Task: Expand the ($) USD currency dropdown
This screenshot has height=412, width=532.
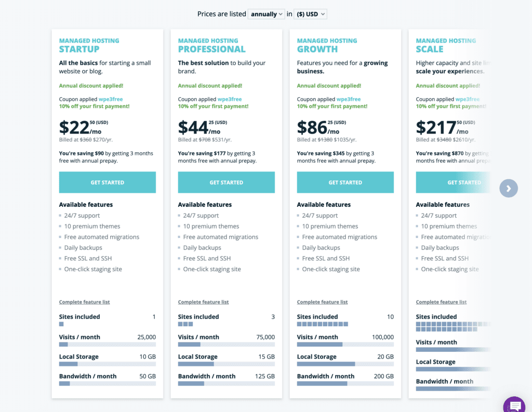Action: click(x=310, y=14)
